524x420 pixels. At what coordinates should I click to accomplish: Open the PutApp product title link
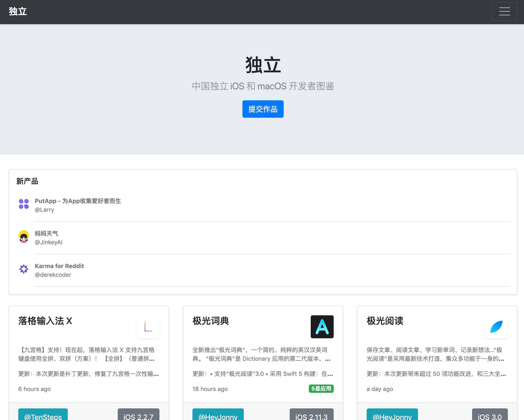[78, 201]
